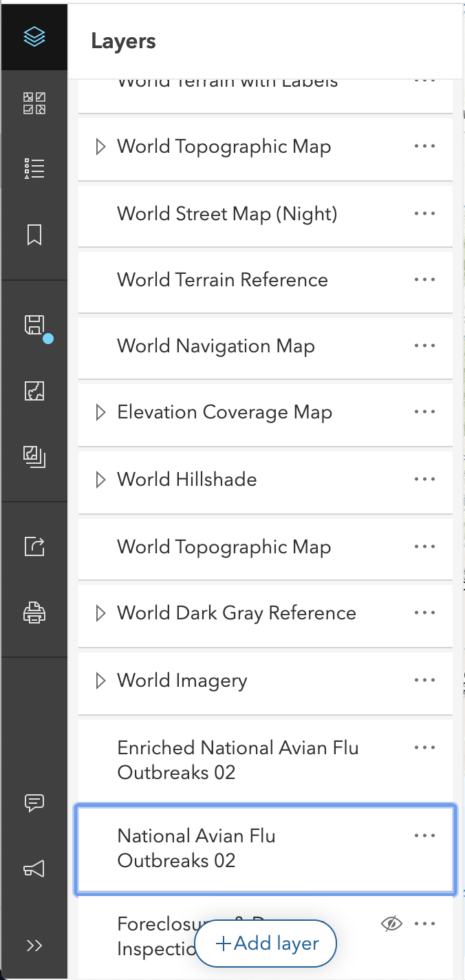The width and height of the screenshot is (465, 980).
Task: Open the Layers panel icon
Action: click(x=34, y=36)
